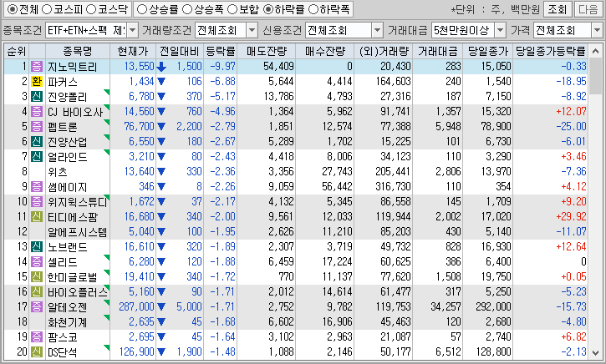Click the (외)거래량 column header
The width and height of the screenshot is (606, 364).
click(x=384, y=51)
